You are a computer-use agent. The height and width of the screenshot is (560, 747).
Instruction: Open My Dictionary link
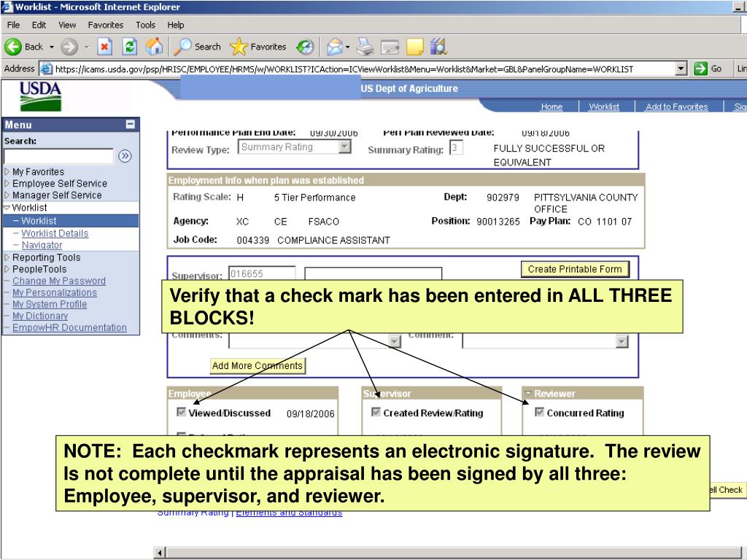click(40, 316)
